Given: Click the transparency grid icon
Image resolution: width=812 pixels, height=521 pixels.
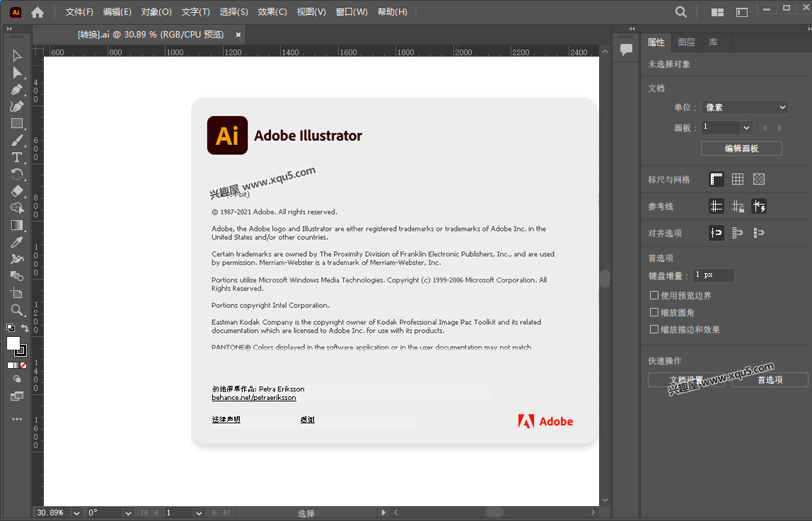Looking at the screenshot, I should pyautogui.click(x=758, y=179).
